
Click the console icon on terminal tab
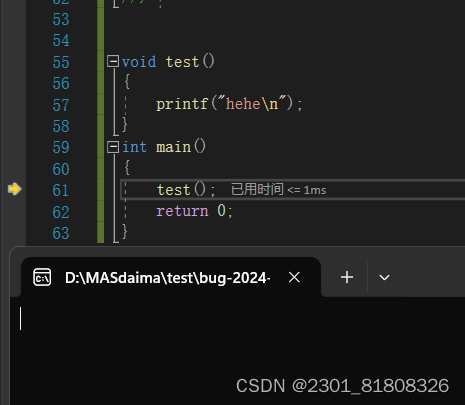tap(42, 277)
